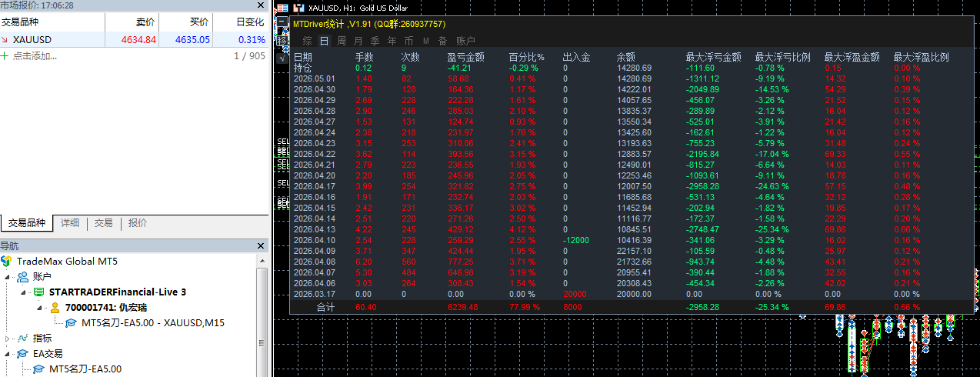Toggle the M mode option in stats panel
980x377 pixels.
click(425, 41)
